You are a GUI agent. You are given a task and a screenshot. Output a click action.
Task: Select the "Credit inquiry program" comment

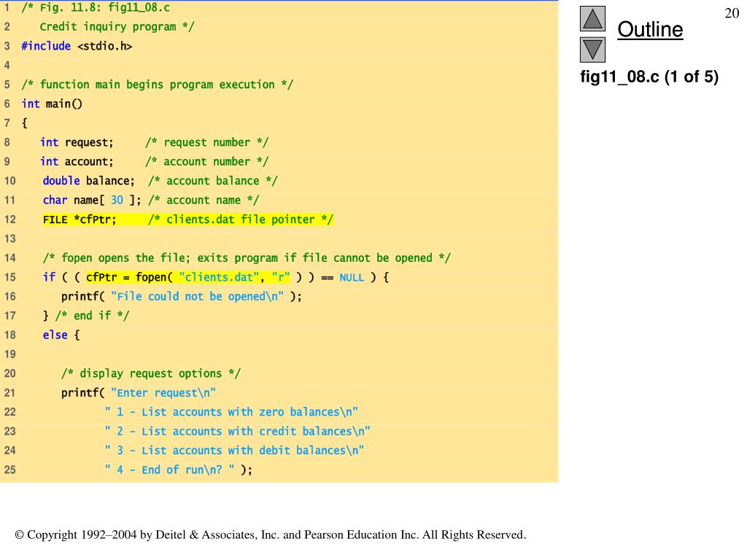click(x=117, y=27)
